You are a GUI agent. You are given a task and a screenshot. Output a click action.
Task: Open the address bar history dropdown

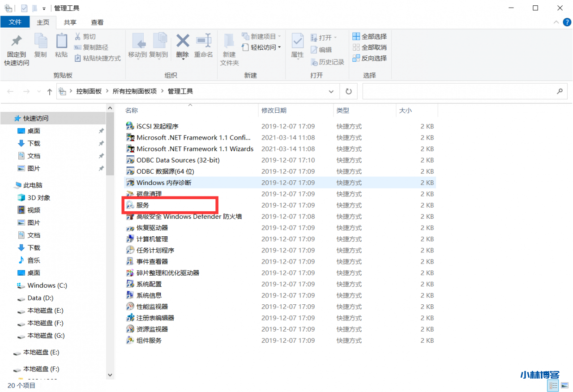[x=331, y=91]
